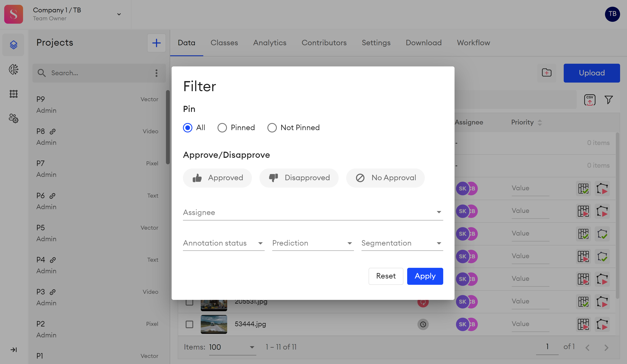Click the Apply button

coord(425,276)
